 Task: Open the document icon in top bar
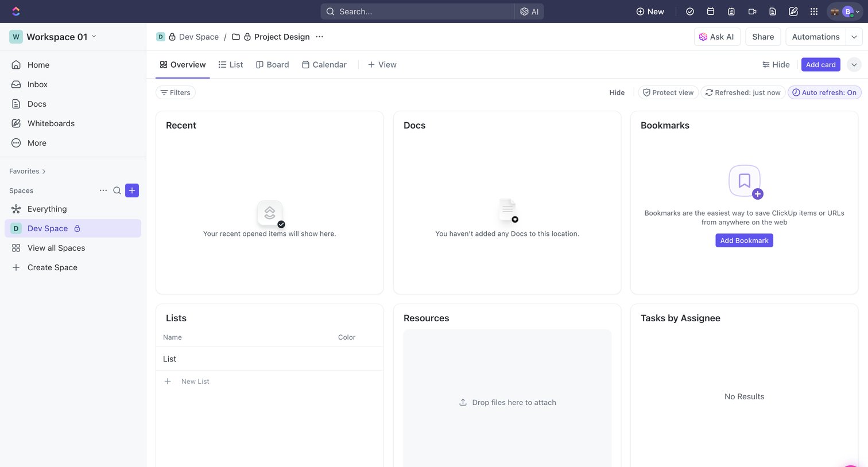pos(773,11)
